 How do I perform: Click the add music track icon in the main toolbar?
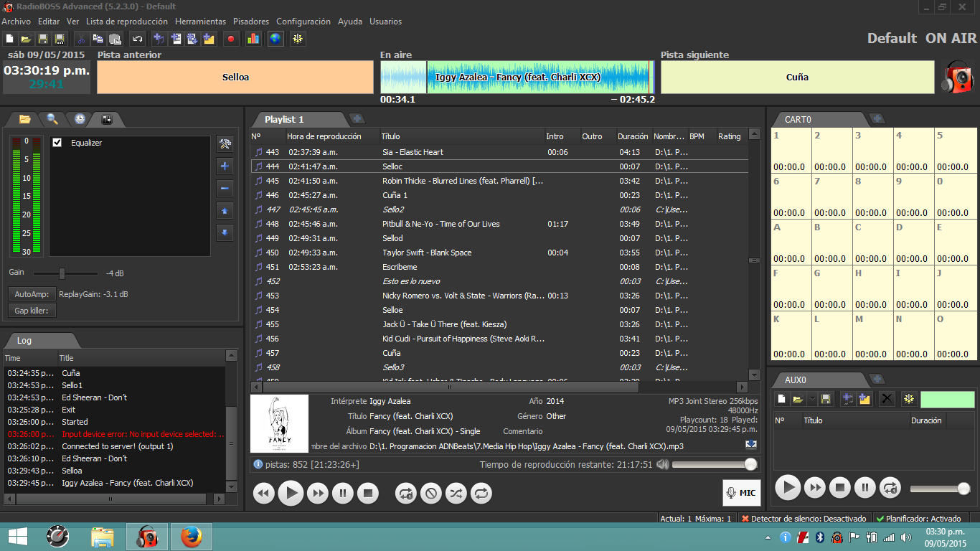158,39
